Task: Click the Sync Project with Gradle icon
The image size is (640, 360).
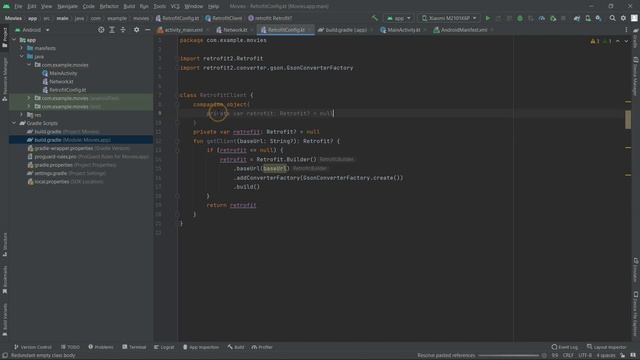Action: pos(577,18)
